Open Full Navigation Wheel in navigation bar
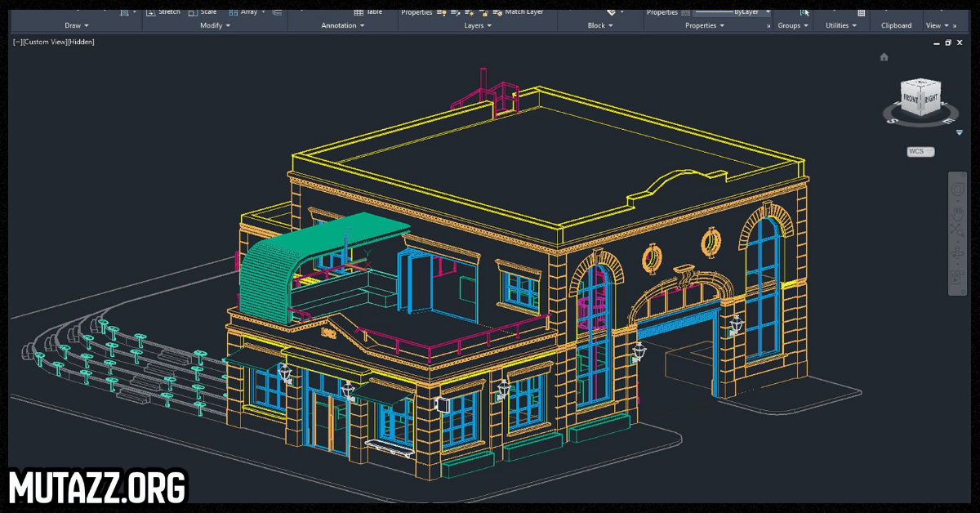 pos(956,190)
